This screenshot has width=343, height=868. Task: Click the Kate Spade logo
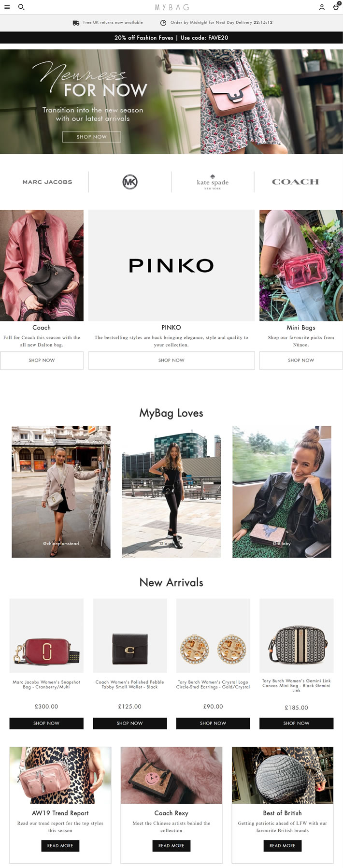click(x=213, y=182)
